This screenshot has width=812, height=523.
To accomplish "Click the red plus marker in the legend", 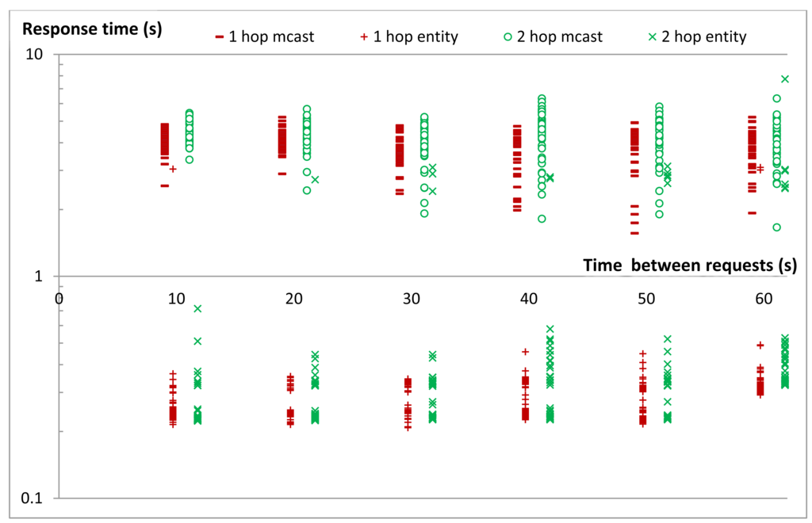I will pos(365,36).
